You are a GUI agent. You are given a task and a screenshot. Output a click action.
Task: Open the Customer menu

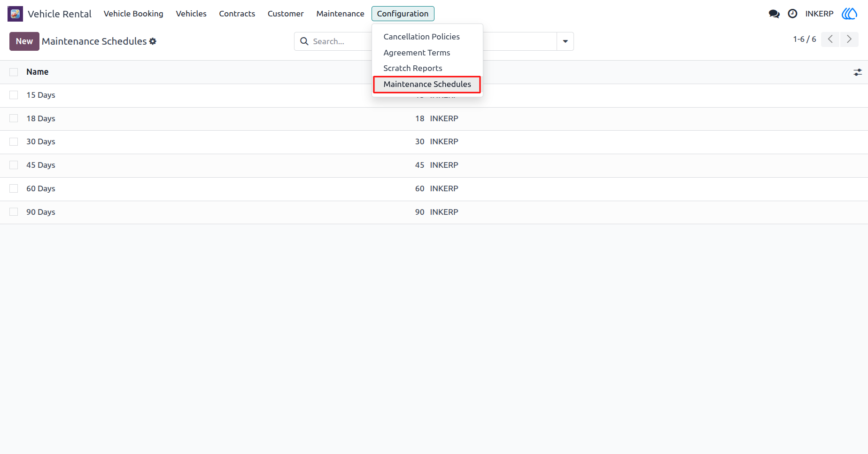(286, 14)
